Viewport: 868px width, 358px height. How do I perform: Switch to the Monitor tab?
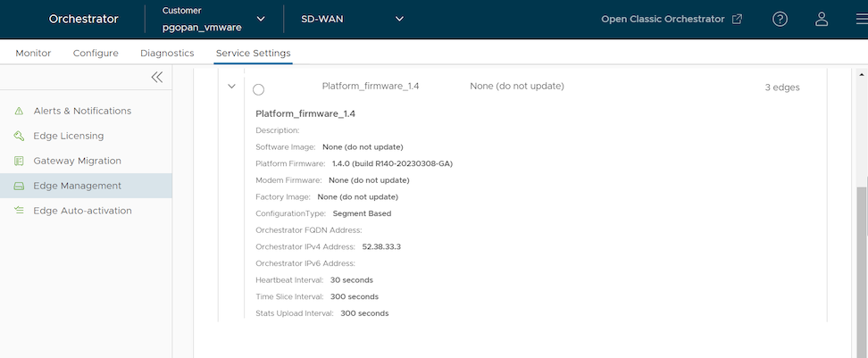[33, 54]
